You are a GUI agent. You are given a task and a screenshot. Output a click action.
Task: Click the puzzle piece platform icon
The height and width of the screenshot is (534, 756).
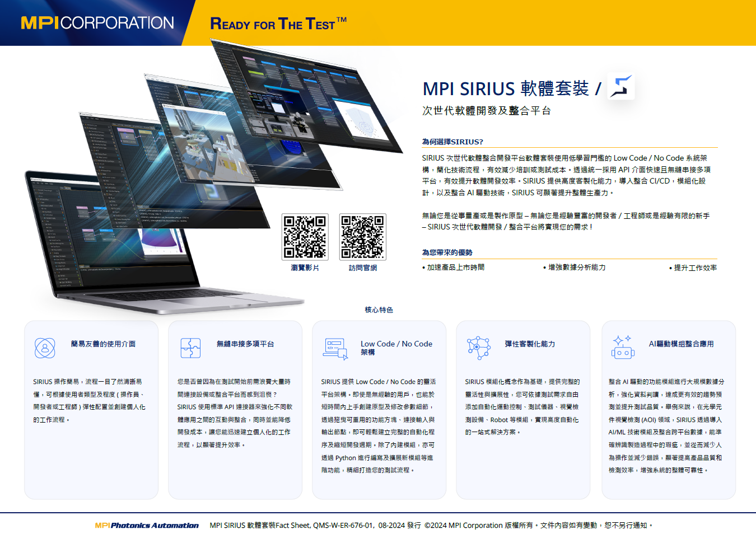click(x=190, y=348)
